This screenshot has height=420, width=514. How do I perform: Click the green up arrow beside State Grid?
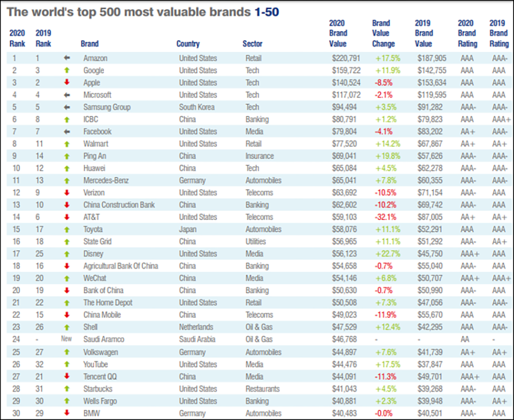(67, 242)
